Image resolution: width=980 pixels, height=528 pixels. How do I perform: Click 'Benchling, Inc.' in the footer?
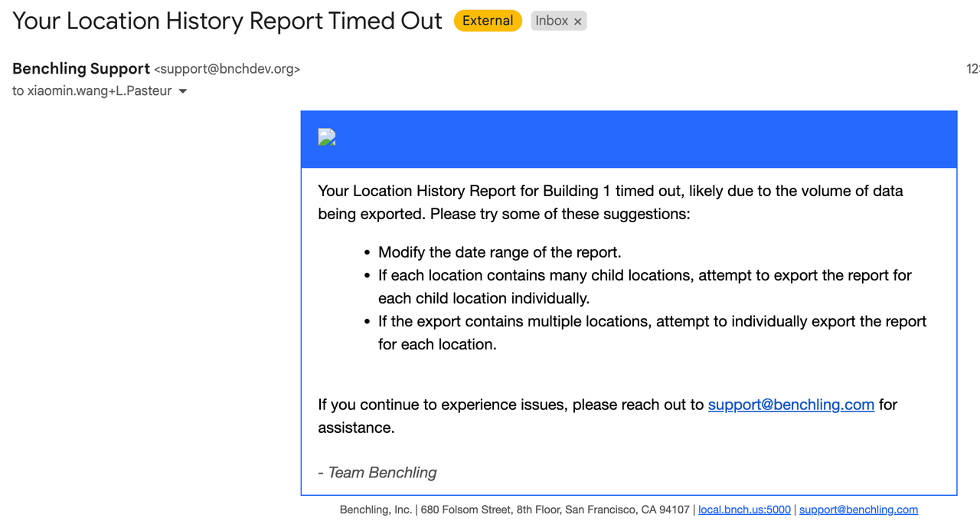(x=376, y=510)
